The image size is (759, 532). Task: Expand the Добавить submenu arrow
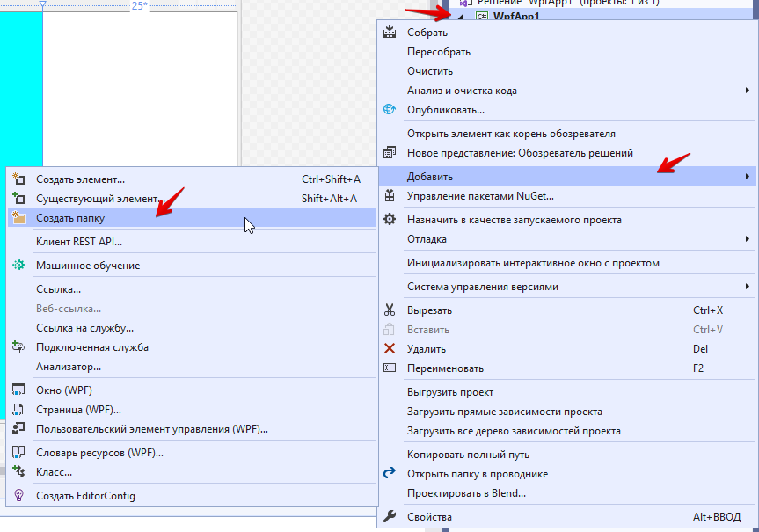click(x=747, y=177)
